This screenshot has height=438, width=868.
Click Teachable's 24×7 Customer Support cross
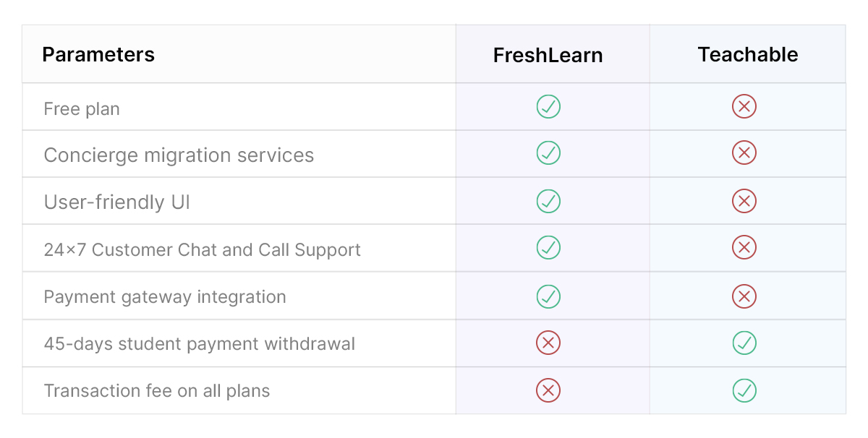[744, 248]
